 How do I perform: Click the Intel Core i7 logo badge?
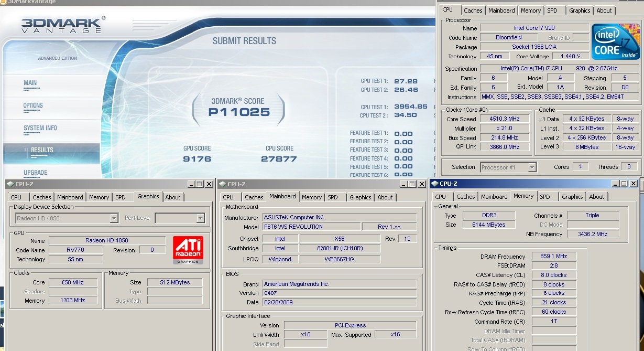click(615, 41)
